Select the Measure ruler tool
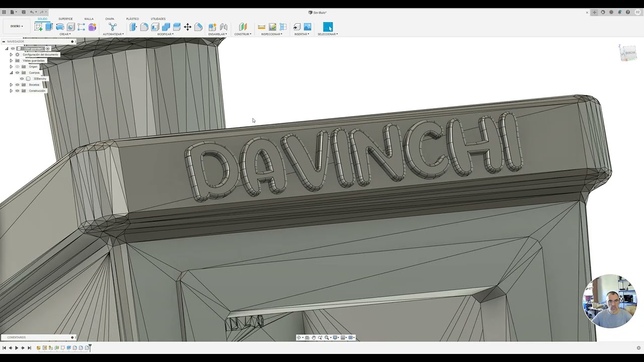The image size is (644, 362). click(x=262, y=27)
